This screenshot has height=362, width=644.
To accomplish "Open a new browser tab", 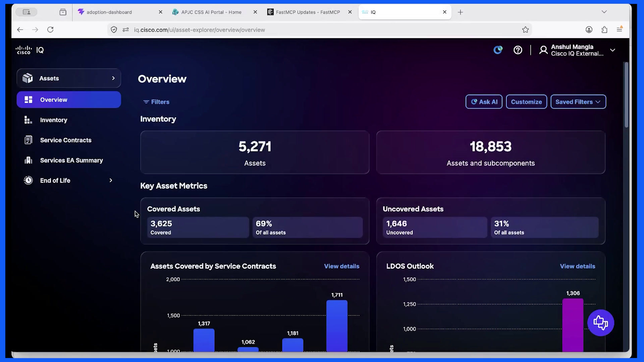I will 461,12.
